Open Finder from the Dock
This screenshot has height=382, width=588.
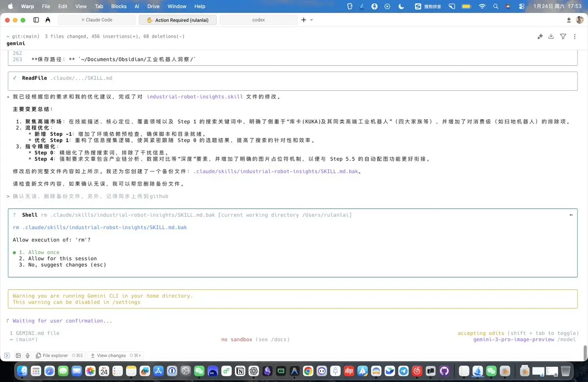coord(22,371)
